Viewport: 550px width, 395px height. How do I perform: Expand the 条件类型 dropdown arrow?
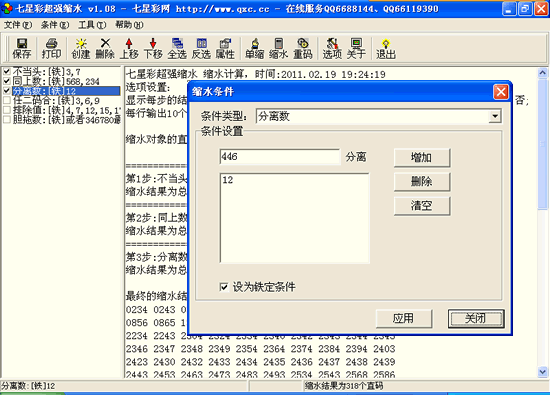[495, 116]
